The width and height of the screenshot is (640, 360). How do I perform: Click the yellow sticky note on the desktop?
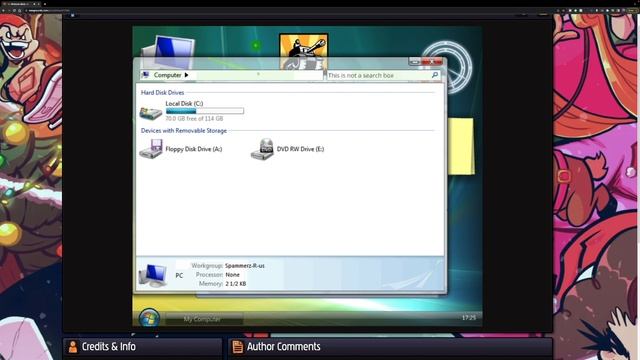(461, 147)
